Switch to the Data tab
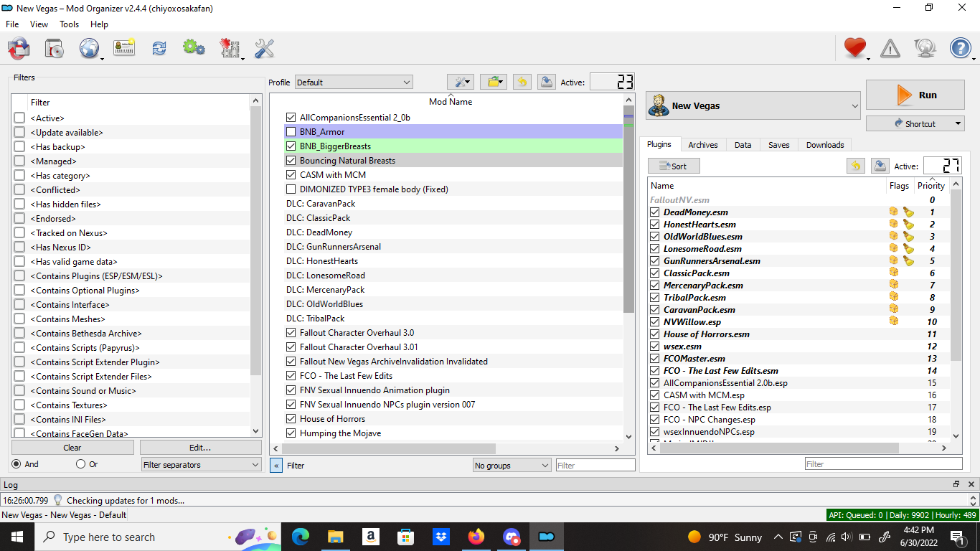This screenshot has height=551, width=980. click(743, 145)
